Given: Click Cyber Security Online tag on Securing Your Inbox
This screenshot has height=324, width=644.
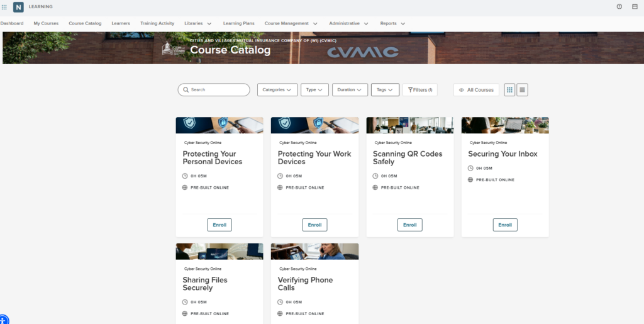Looking at the screenshot, I should click(488, 143).
